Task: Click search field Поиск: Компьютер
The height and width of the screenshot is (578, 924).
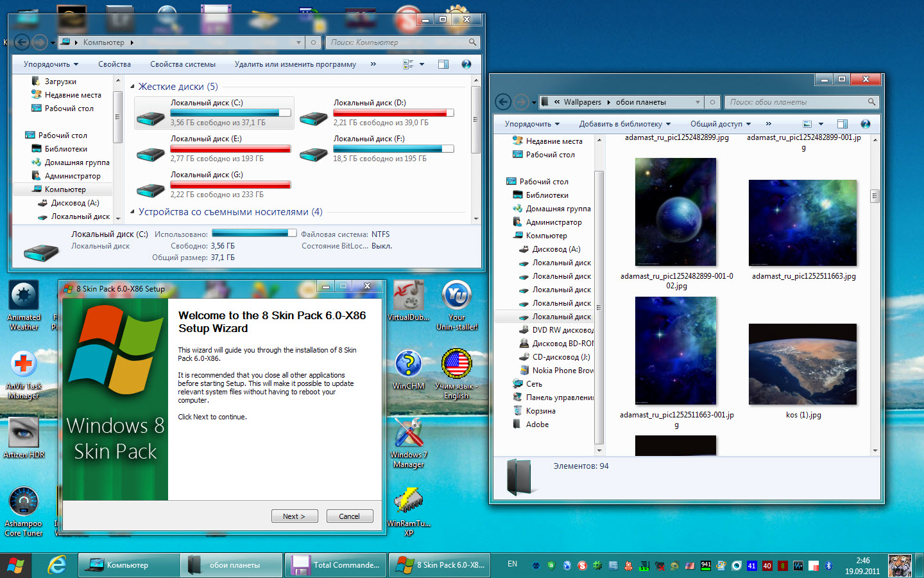Action: (403, 42)
